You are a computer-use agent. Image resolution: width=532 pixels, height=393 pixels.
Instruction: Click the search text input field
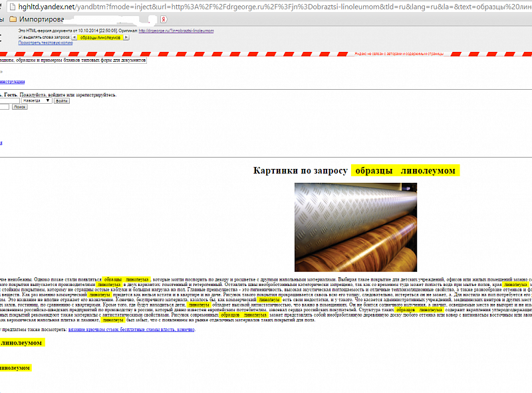coord(5,107)
